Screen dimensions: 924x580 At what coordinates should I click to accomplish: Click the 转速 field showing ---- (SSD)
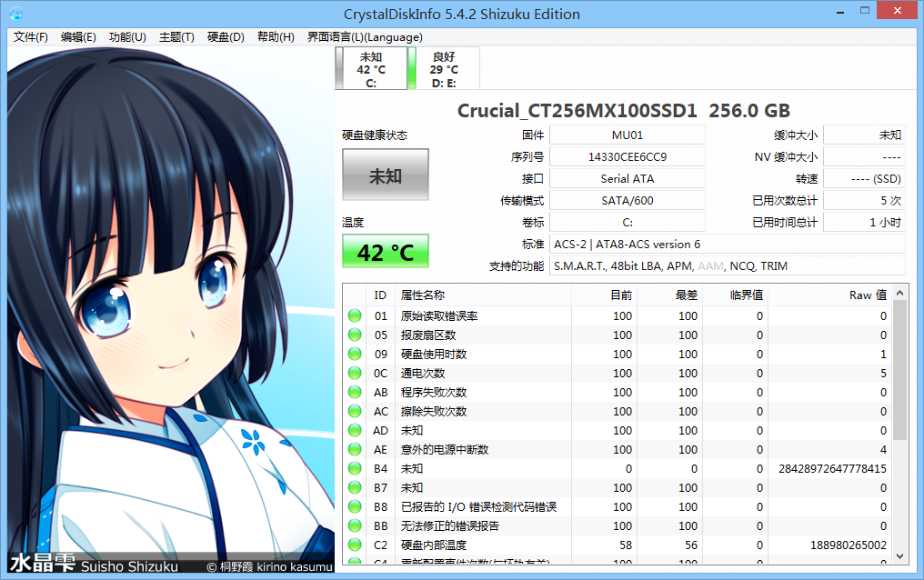tap(865, 178)
